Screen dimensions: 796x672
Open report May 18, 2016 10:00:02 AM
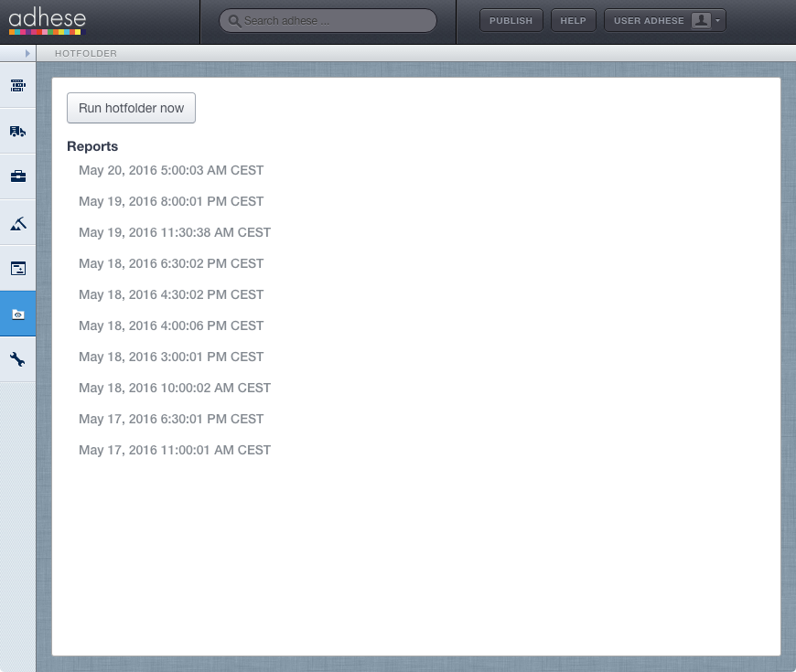coord(175,388)
